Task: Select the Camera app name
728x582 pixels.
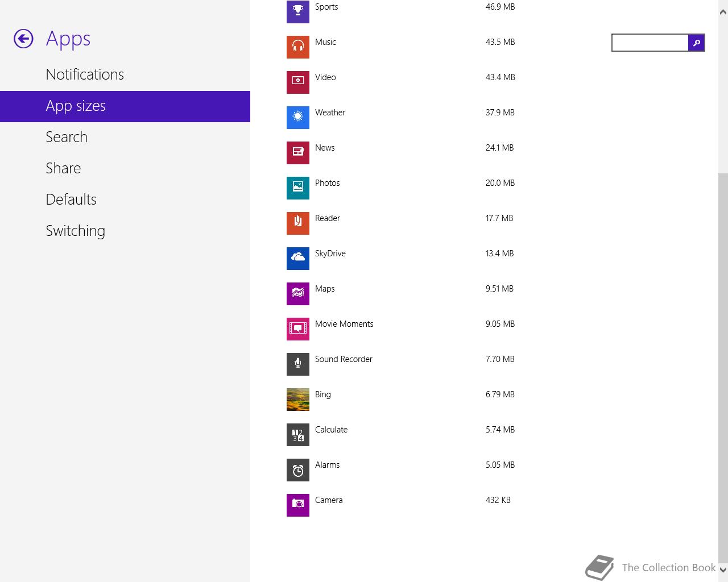Action: pyautogui.click(x=329, y=500)
